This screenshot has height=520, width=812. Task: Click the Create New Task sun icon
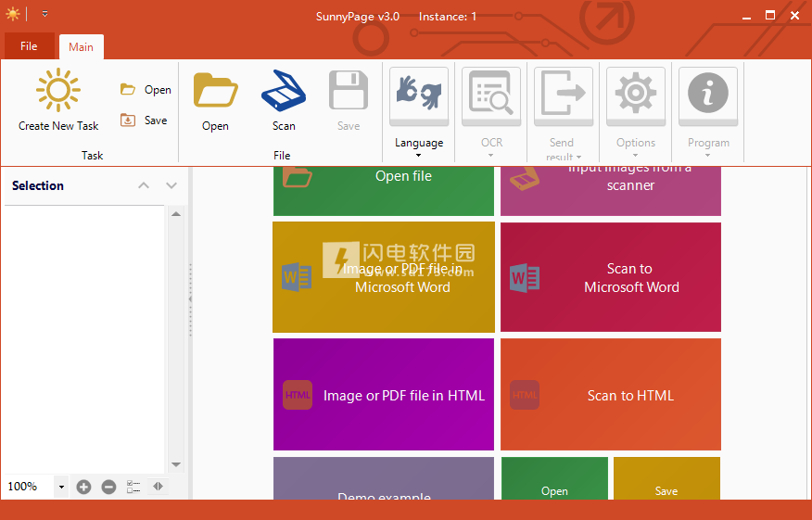click(58, 90)
